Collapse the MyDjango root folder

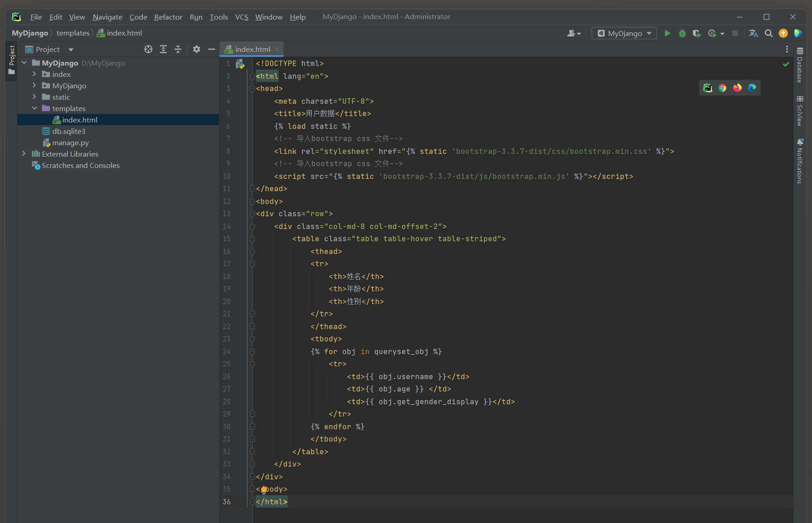point(24,63)
